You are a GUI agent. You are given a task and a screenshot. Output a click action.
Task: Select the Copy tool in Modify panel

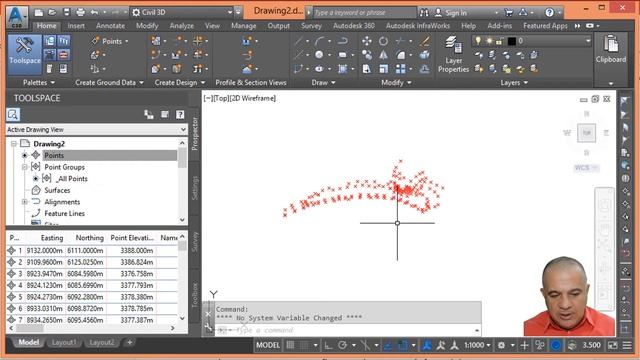coord(367,55)
